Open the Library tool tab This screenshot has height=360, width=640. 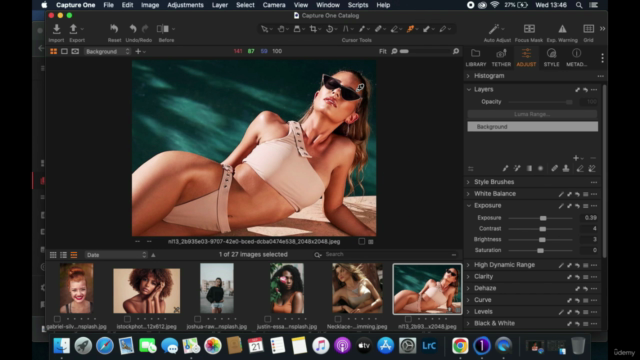(x=476, y=58)
